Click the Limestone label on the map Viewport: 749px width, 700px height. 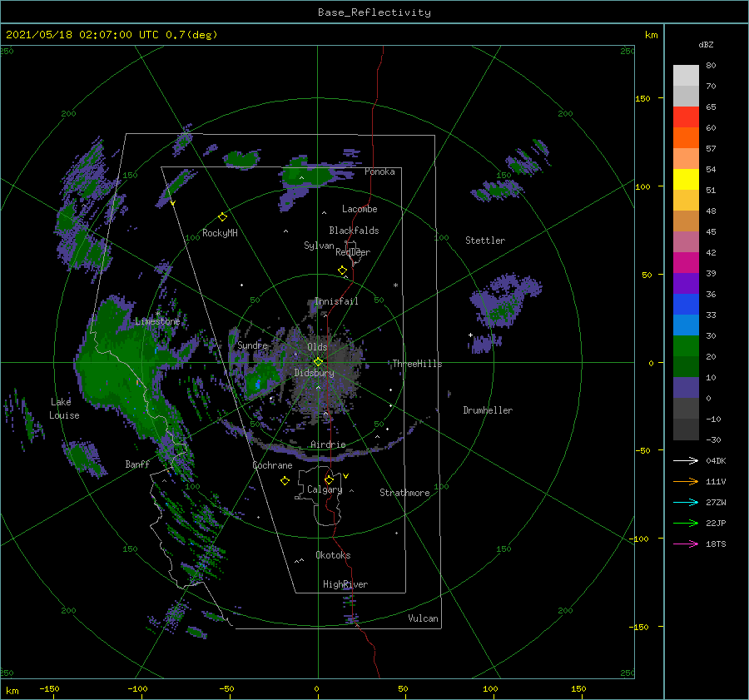(157, 321)
